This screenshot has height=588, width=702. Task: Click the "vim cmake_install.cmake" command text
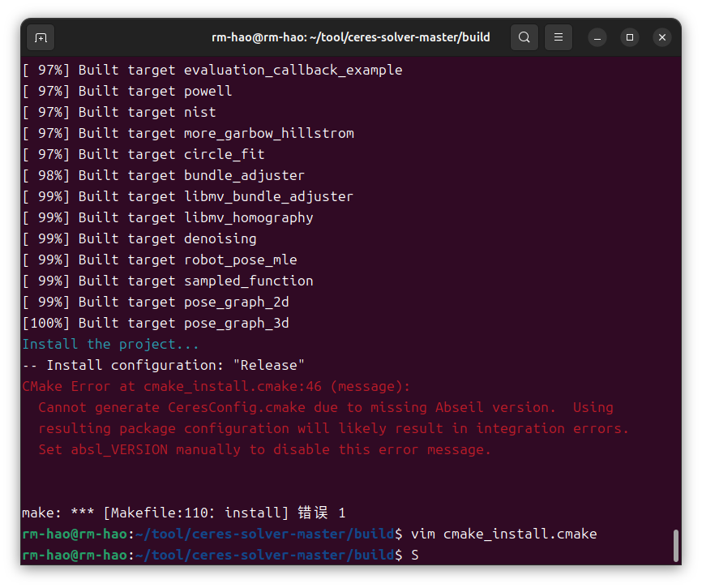(x=503, y=534)
